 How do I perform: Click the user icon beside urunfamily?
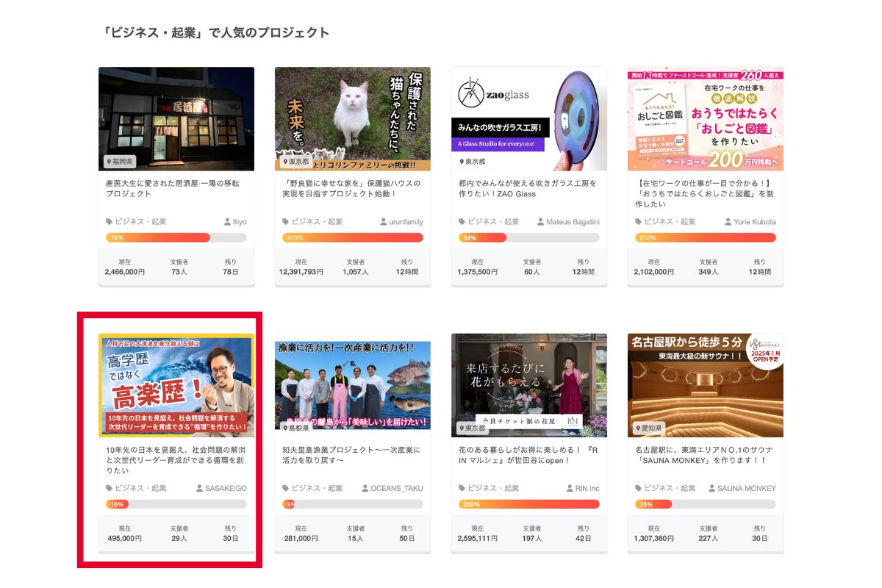pyautogui.click(x=384, y=221)
